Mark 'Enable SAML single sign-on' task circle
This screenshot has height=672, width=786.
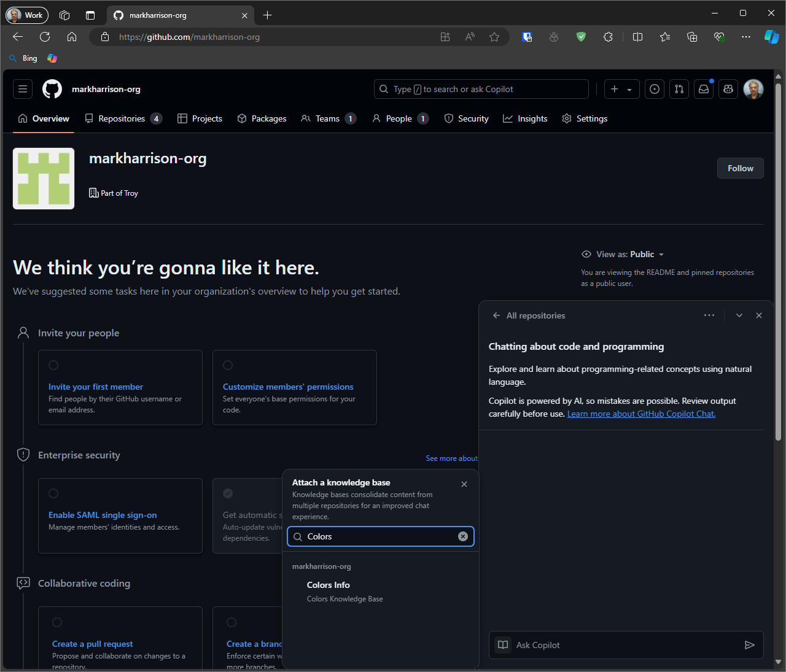tap(53, 493)
